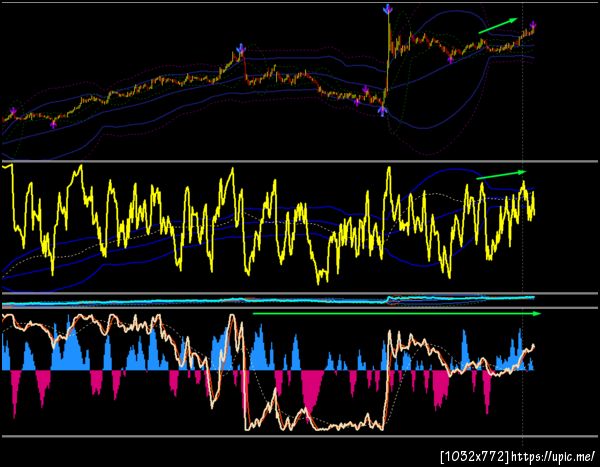The height and width of the screenshot is (467, 600).
Task: Select purple arrow under the early price dip
Action: [54, 124]
